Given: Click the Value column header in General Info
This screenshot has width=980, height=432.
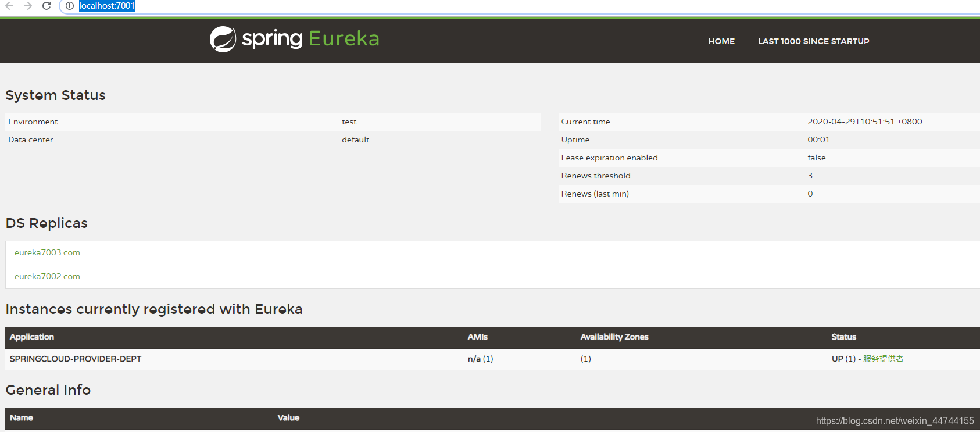Looking at the screenshot, I should 288,417.
